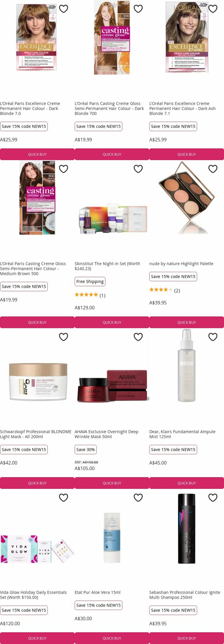The height and width of the screenshot is (644, 224).
Task: Save nude by nature Highlight Palette to wishlist
Action: tap(213, 169)
